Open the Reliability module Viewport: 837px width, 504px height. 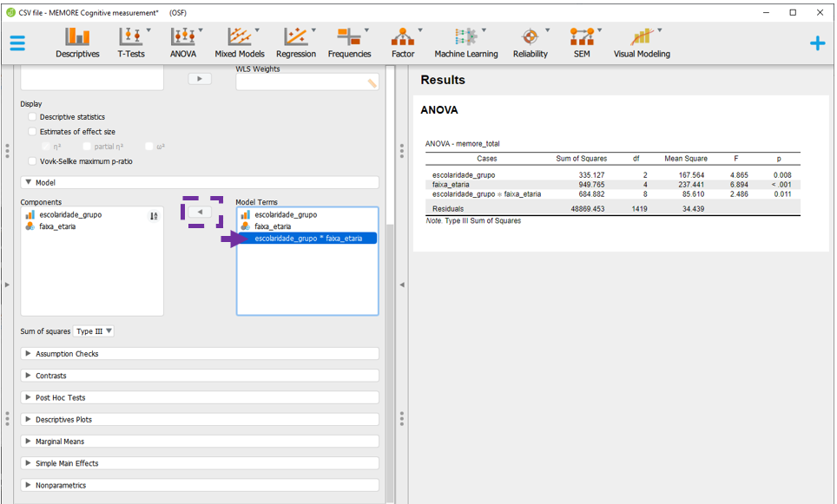coord(530,41)
